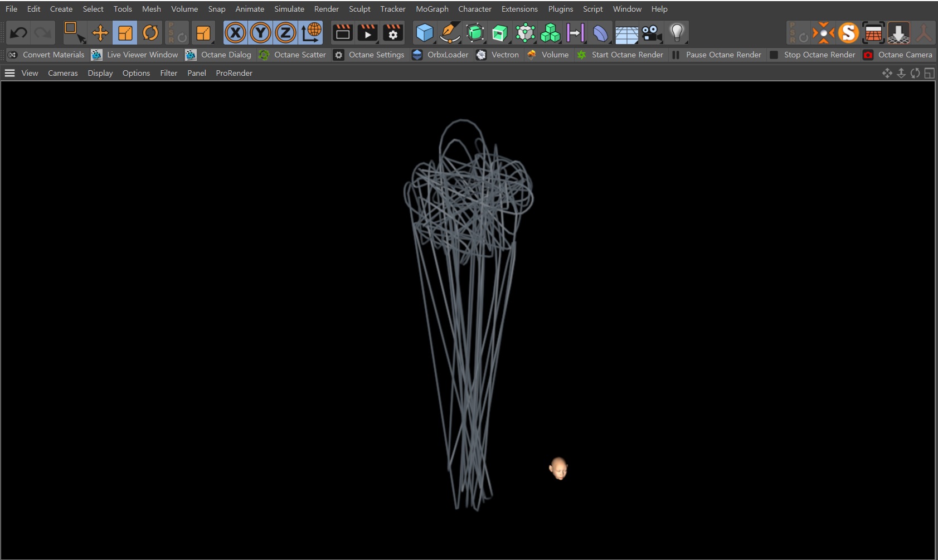
Task: Add a Subdivision Surface generator
Action: (x=475, y=33)
